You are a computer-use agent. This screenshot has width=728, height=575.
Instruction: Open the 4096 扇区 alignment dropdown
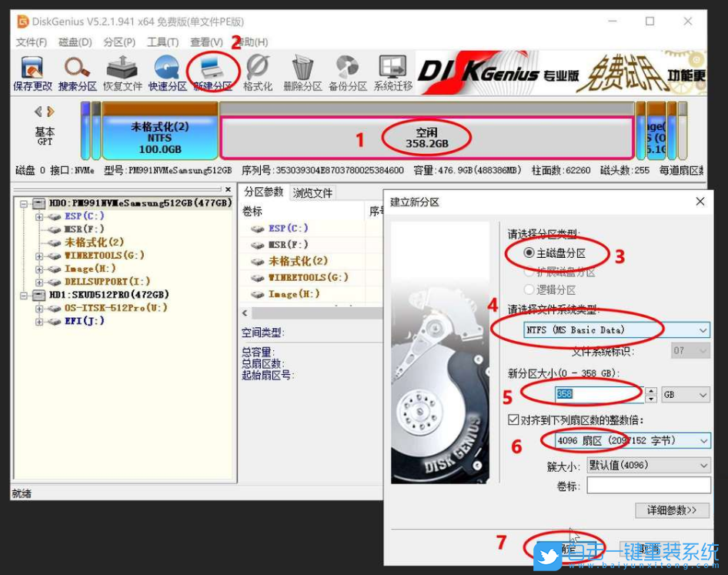pyautogui.click(x=702, y=440)
